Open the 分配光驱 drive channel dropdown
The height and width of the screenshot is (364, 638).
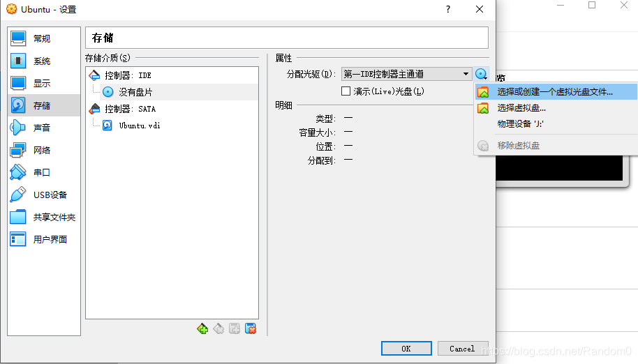pos(406,74)
